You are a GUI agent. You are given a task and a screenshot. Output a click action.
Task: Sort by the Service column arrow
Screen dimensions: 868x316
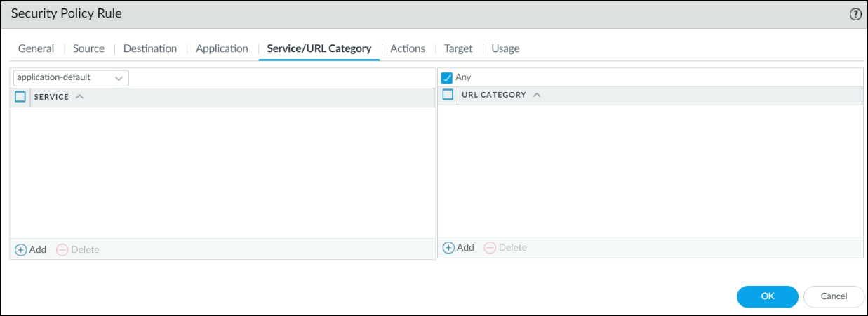(79, 97)
